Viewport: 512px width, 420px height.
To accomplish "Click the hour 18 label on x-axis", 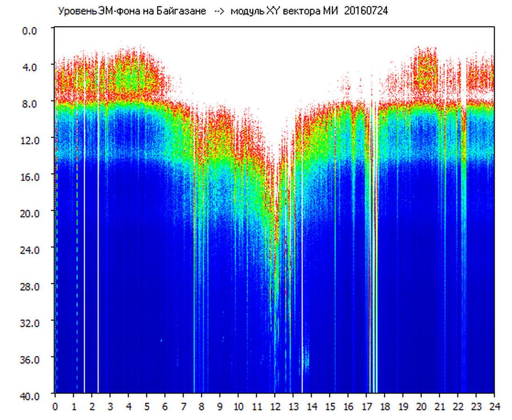I will tap(384, 406).
